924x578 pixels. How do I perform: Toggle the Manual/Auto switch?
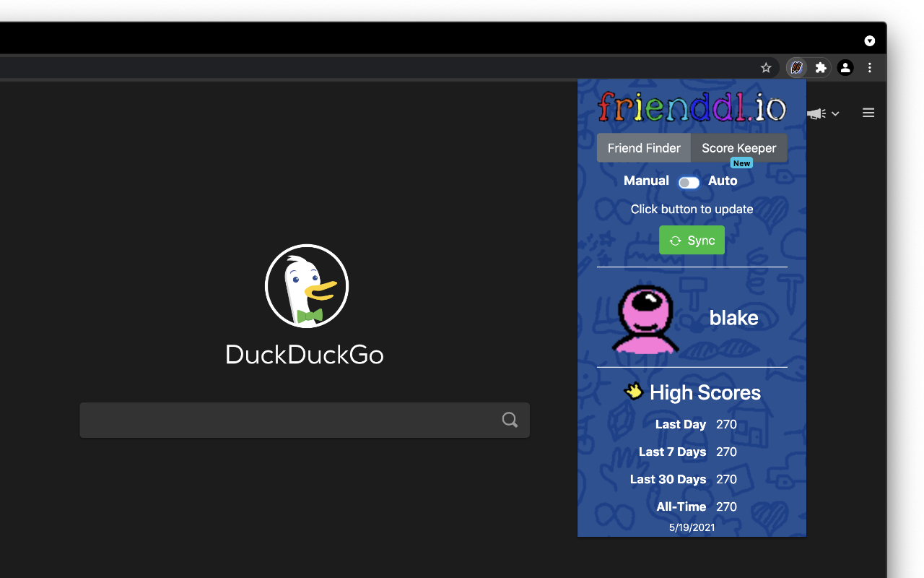[689, 183]
